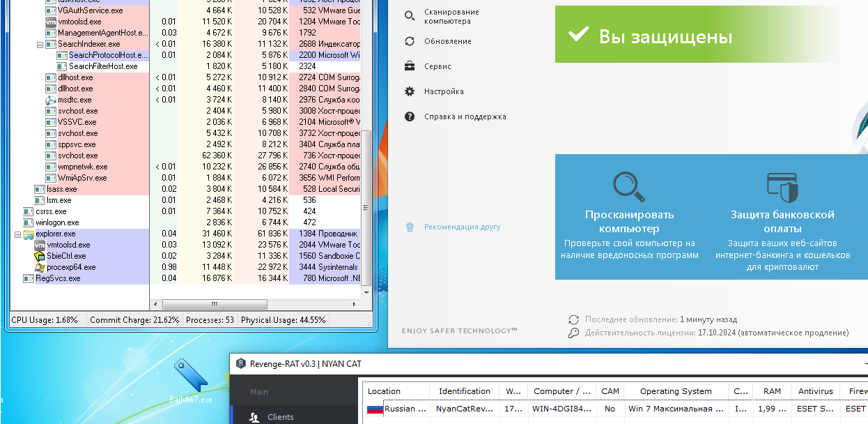Click the procexp64.exe process icon
The image size is (868, 424).
pos(40,267)
